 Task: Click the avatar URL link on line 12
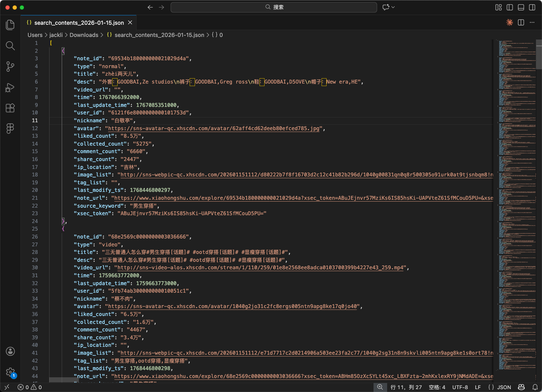pos(214,128)
